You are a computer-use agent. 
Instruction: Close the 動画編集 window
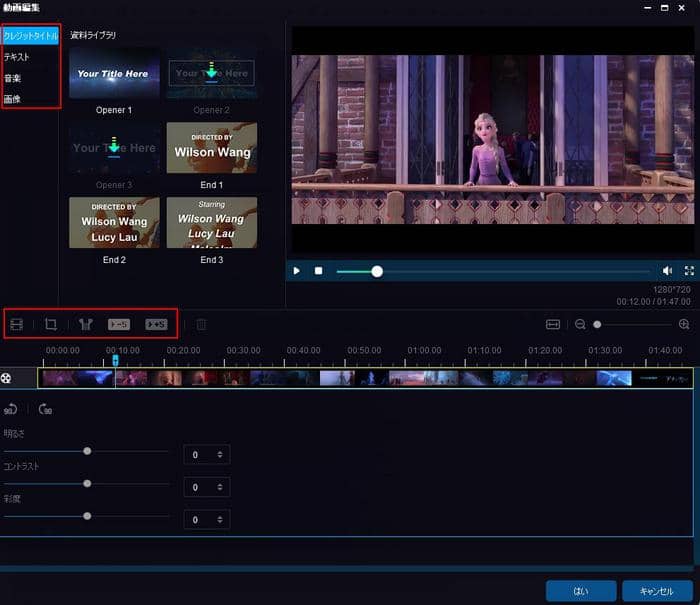(682, 8)
